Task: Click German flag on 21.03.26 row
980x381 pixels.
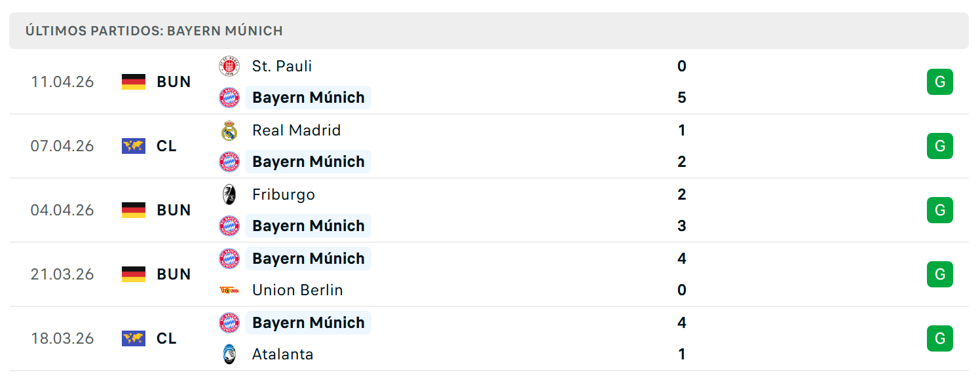Action: (134, 274)
